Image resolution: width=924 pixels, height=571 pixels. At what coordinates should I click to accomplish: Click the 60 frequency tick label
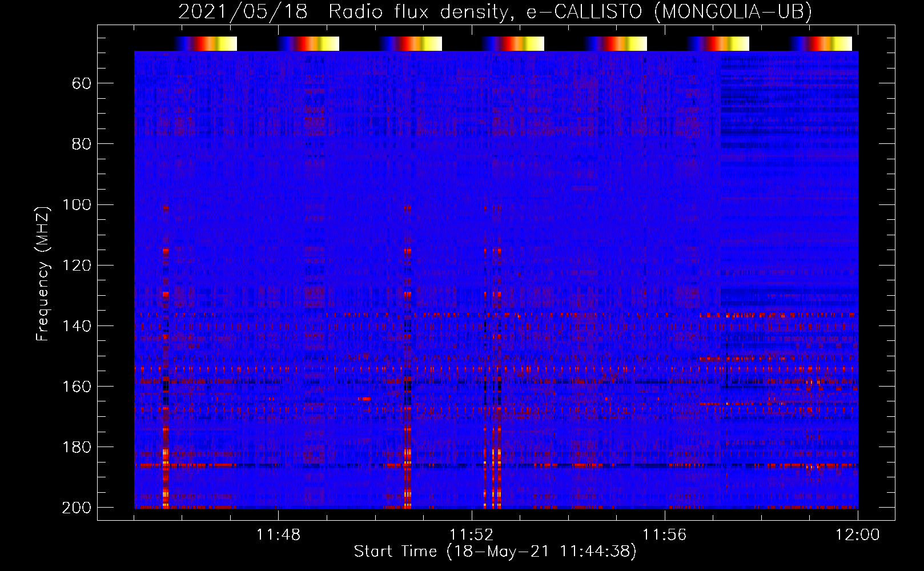82,83
